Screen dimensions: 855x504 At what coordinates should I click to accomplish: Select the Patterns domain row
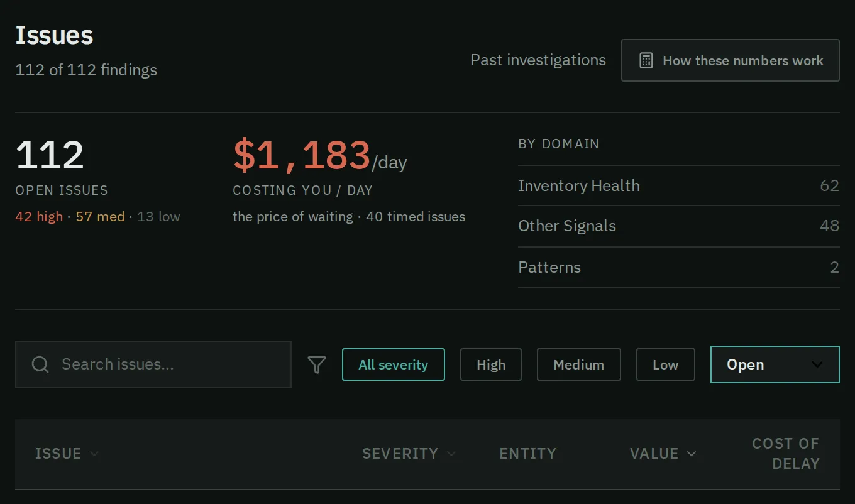[679, 267]
